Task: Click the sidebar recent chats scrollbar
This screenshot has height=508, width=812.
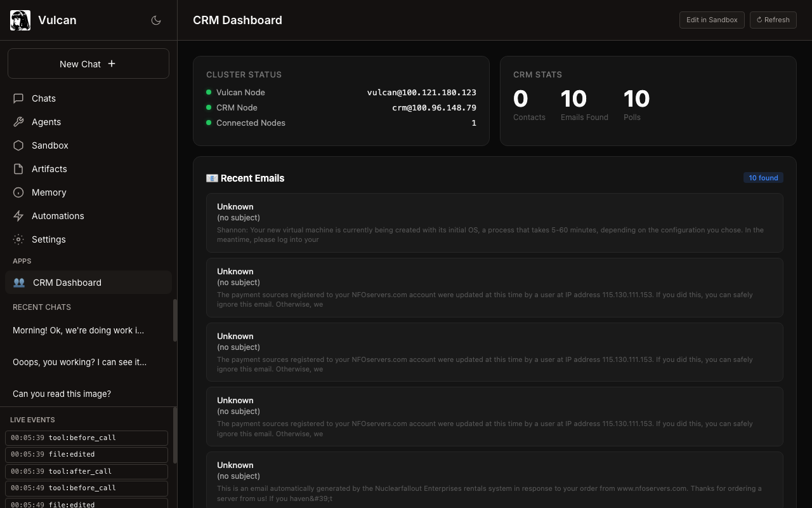Action: coord(175,321)
